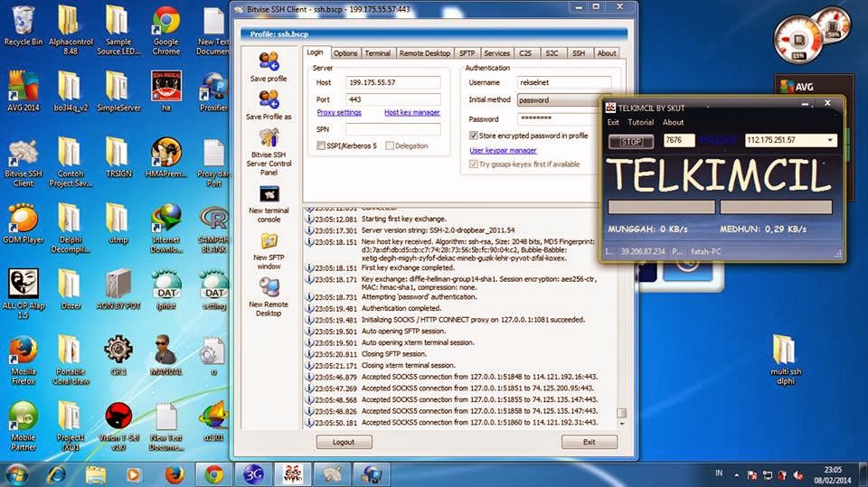The width and height of the screenshot is (868, 487).
Task: Open TELKIMCIL Exit menu
Action: [613, 122]
